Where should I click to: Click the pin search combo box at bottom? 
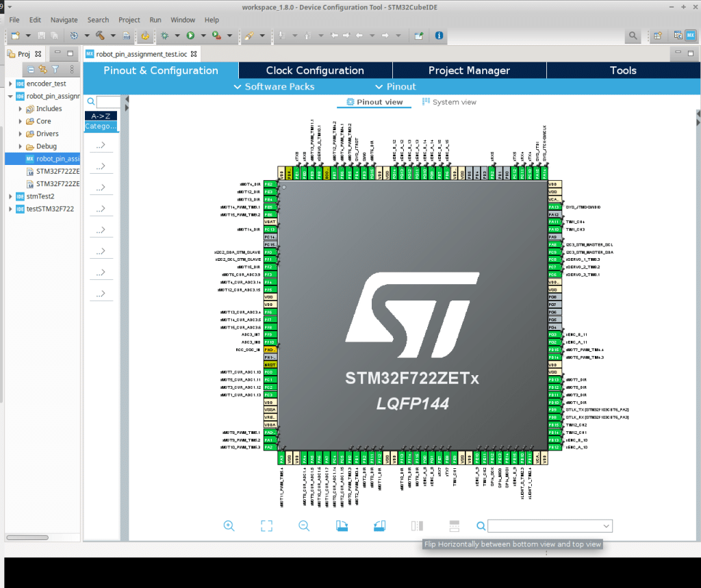pos(550,526)
